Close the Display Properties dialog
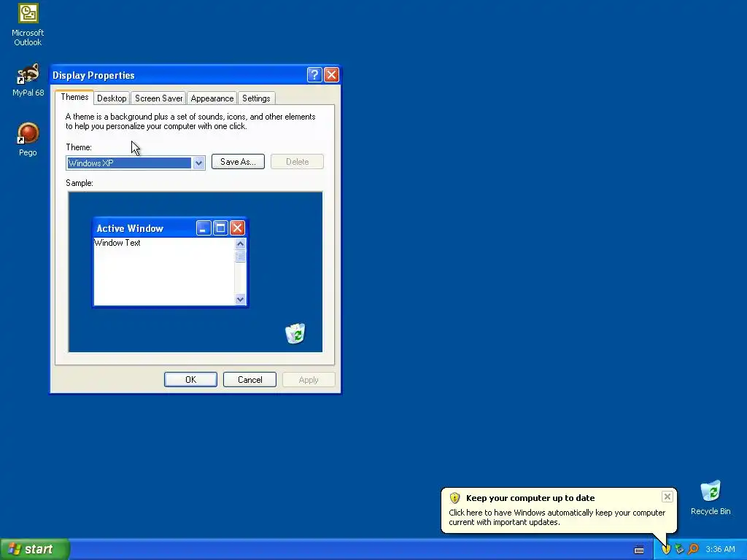Screen dimensions: 747x560 331,75
